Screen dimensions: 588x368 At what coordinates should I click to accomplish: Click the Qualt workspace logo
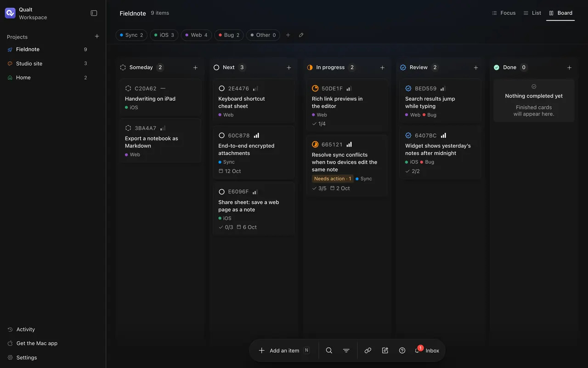click(10, 13)
